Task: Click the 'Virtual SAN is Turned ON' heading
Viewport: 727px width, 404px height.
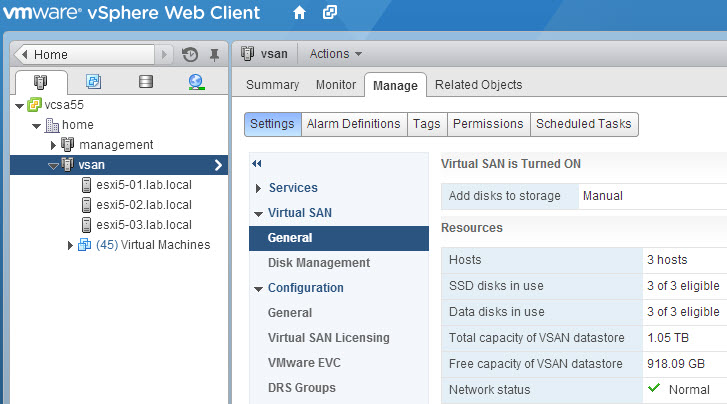Action: pos(511,164)
